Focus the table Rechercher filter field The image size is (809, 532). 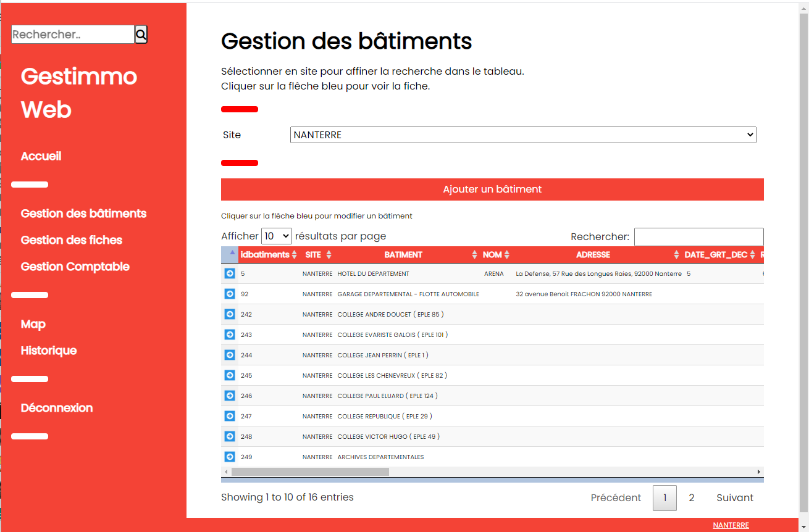[x=698, y=237]
